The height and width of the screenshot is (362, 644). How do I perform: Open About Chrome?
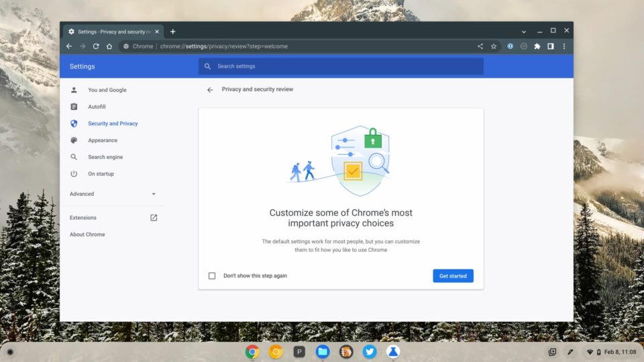click(87, 235)
